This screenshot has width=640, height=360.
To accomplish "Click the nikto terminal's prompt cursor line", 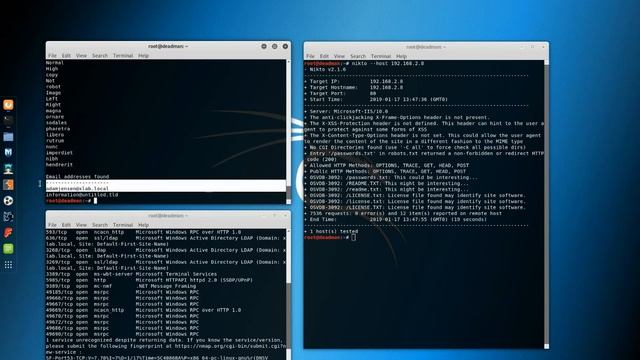I will point(330,237).
